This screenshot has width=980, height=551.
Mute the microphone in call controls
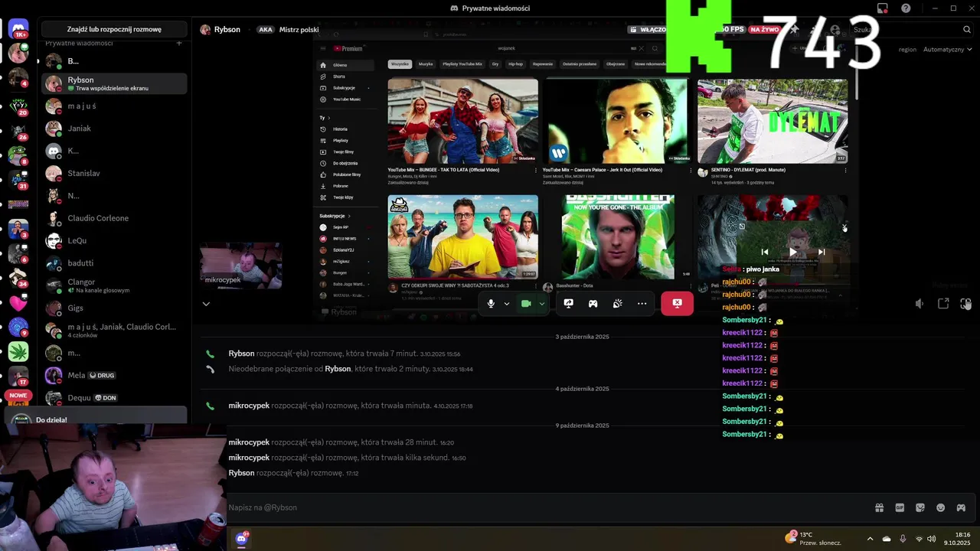pyautogui.click(x=491, y=304)
